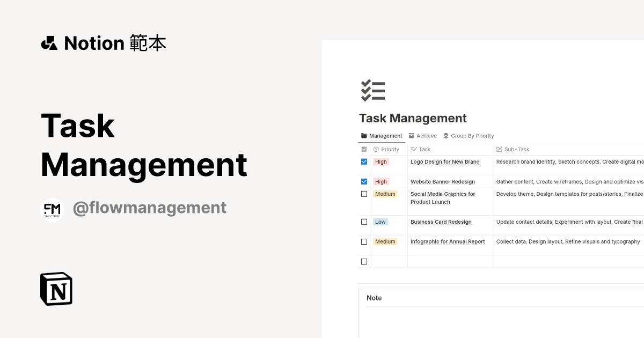Image resolution: width=644 pixels, height=338 pixels.
Task: Check off the Business Card Redesign task
Action: [x=364, y=221]
